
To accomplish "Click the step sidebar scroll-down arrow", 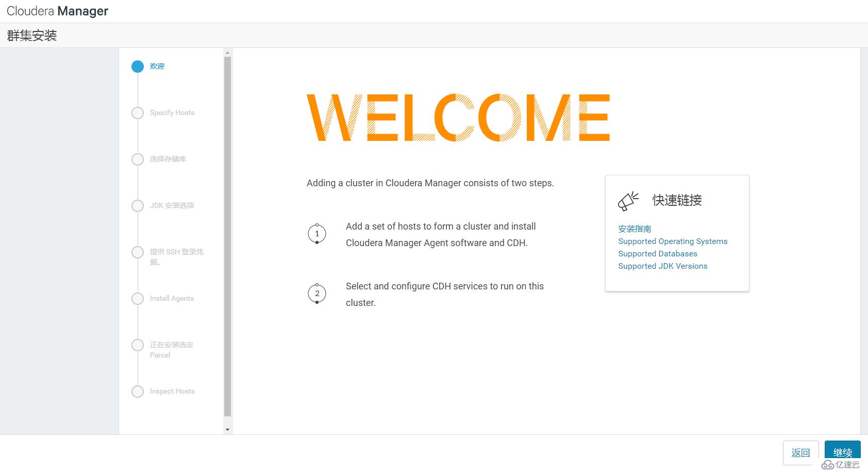I will pyautogui.click(x=227, y=429).
